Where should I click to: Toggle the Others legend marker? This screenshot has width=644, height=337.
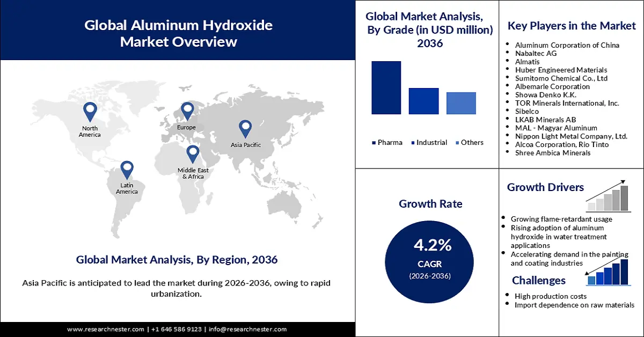(x=458, y=142)
